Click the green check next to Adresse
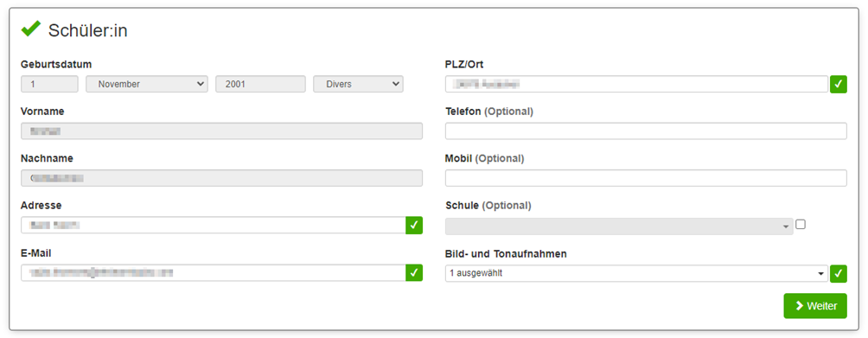Image resolution: width=868 pixels, height=338 pixels. [x=414, y=225]
